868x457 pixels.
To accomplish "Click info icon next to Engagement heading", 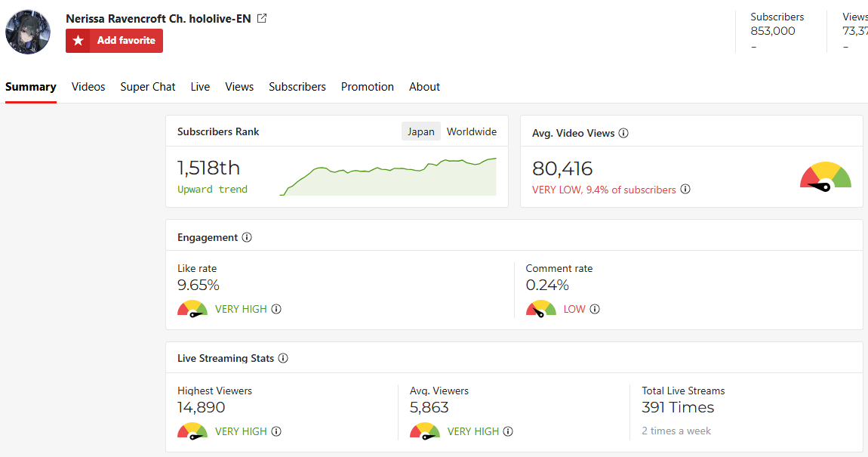I will click(247, 237).
